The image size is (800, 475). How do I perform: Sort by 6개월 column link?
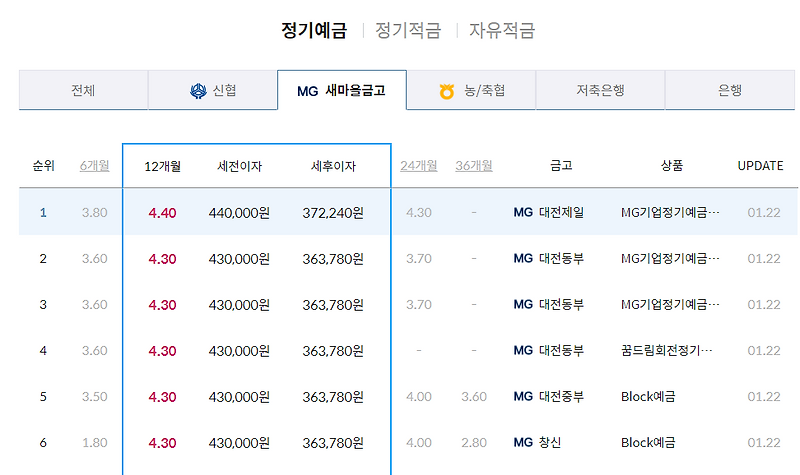coord(94,166)
